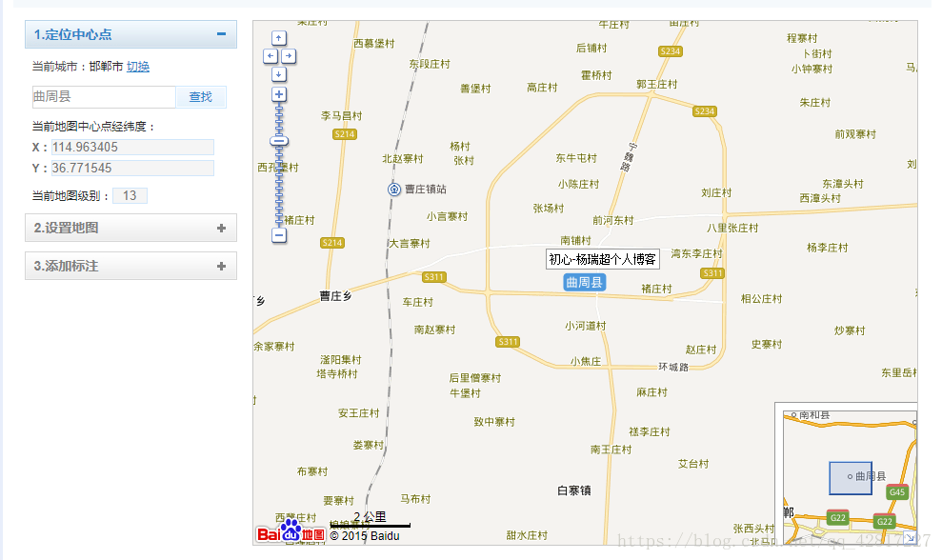Click the 前观寨村 village label
Screen dimensions: 942x560
[855, 134]
